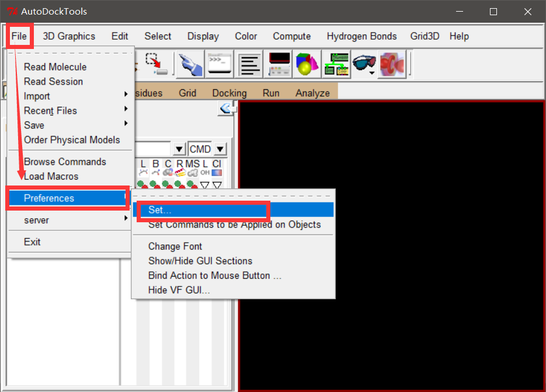This screenshot has width=546, height=392.
Task: Open the dropdown arrow next to CMD
Action: point(220,149)
